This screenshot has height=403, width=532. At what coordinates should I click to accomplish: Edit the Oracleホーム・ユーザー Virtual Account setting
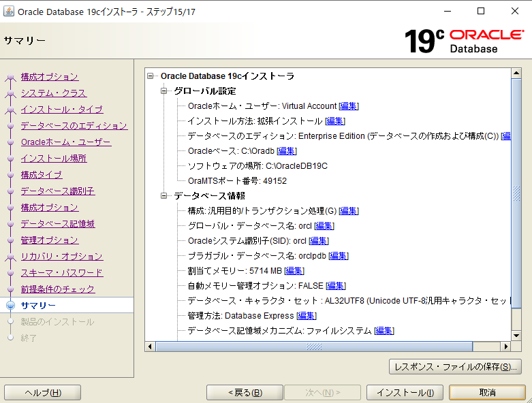(x=349, y=106)
